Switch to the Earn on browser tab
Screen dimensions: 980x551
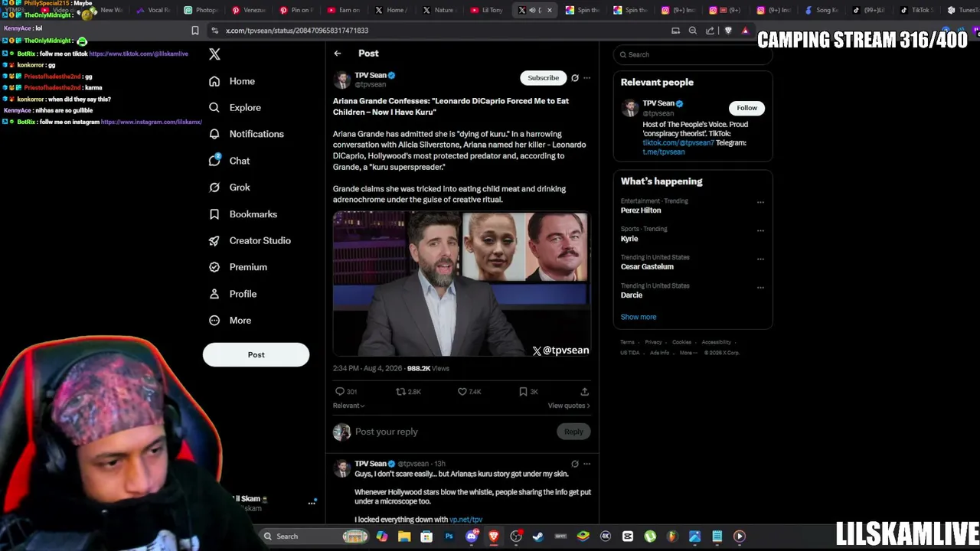click(x=345, y=10)
